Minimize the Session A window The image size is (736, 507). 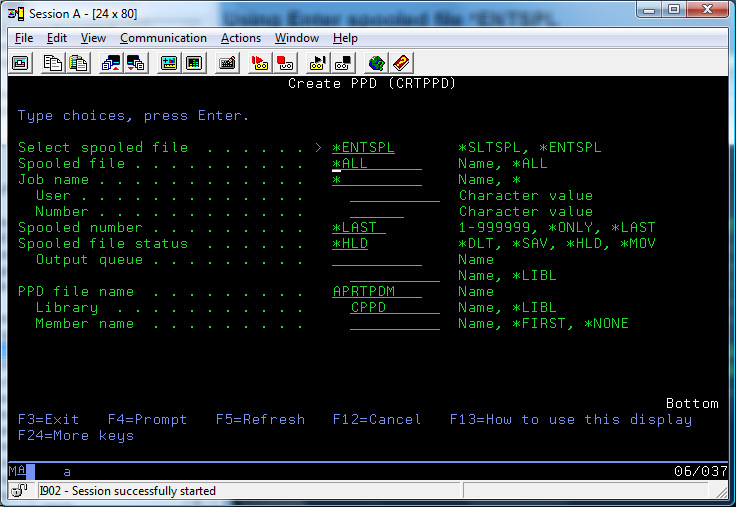point(649,9)
